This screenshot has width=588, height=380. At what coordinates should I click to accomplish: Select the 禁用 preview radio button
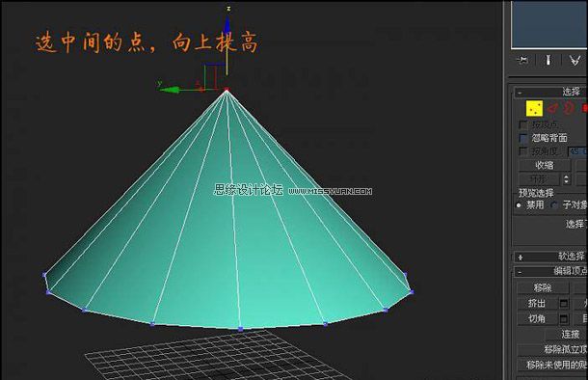click(x=519, y=205)
